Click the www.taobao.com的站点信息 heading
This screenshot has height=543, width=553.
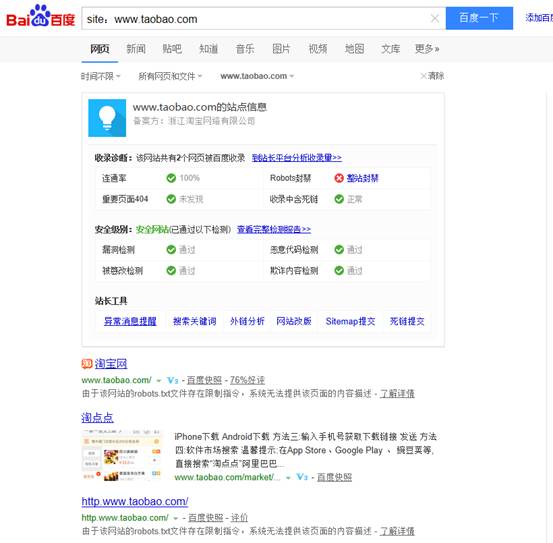[200, 107]
